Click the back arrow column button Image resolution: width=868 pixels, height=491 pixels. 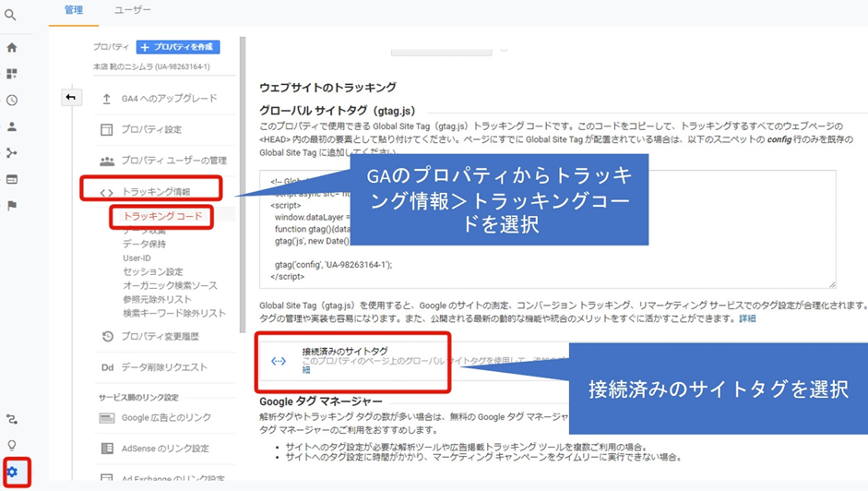click(x=71, y=98)
